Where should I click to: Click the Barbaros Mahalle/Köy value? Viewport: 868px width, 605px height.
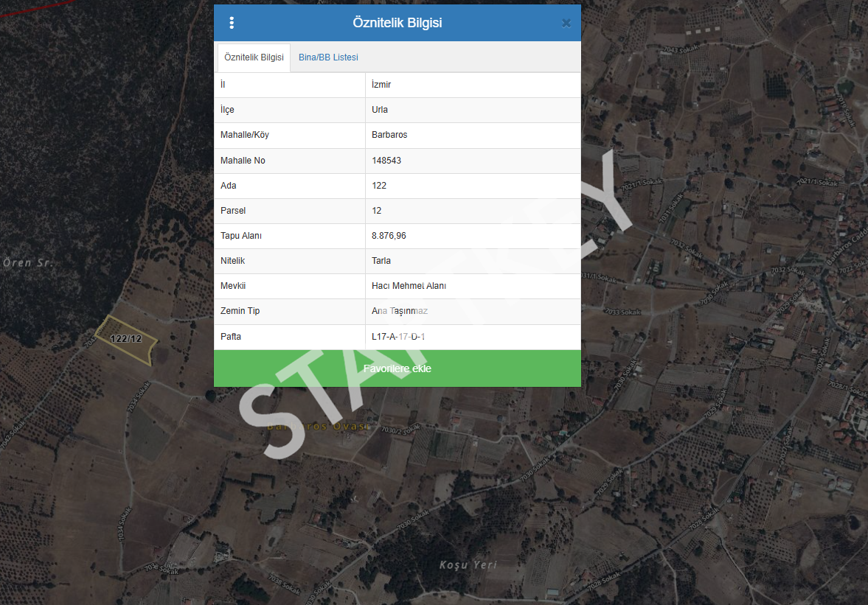click(389, 135)
